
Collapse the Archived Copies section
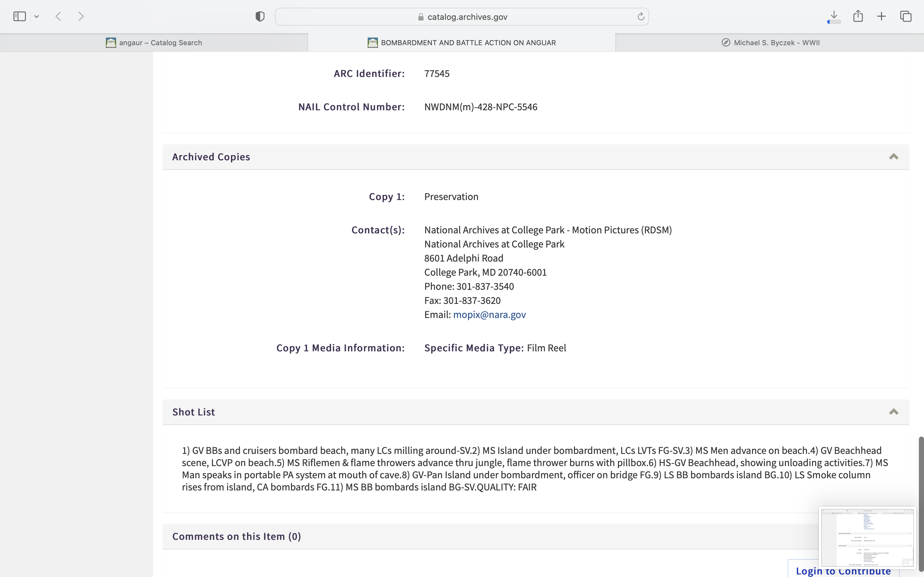pos(894,157)
